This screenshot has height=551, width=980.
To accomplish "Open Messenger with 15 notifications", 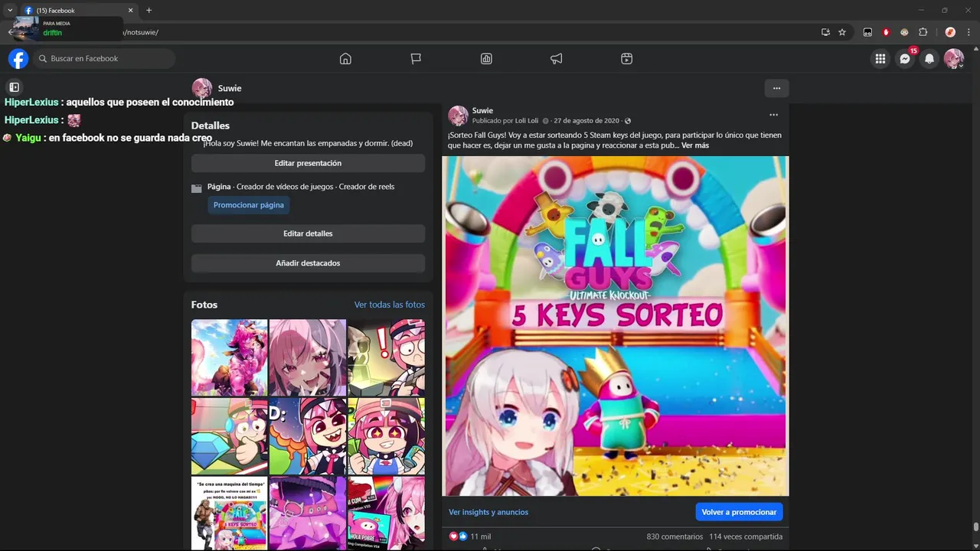I will tap(905, 59).
